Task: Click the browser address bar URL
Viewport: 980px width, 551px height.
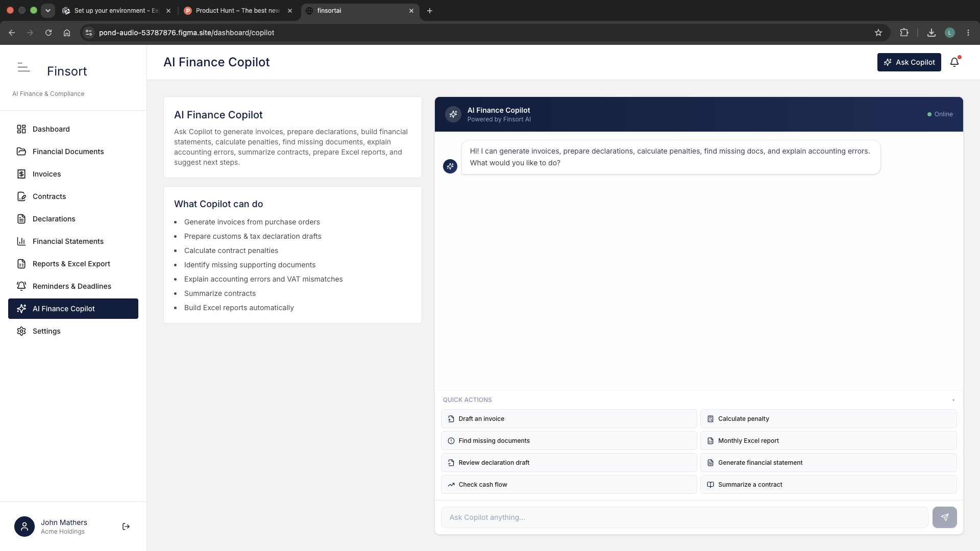Action: (x=186, y=33)
